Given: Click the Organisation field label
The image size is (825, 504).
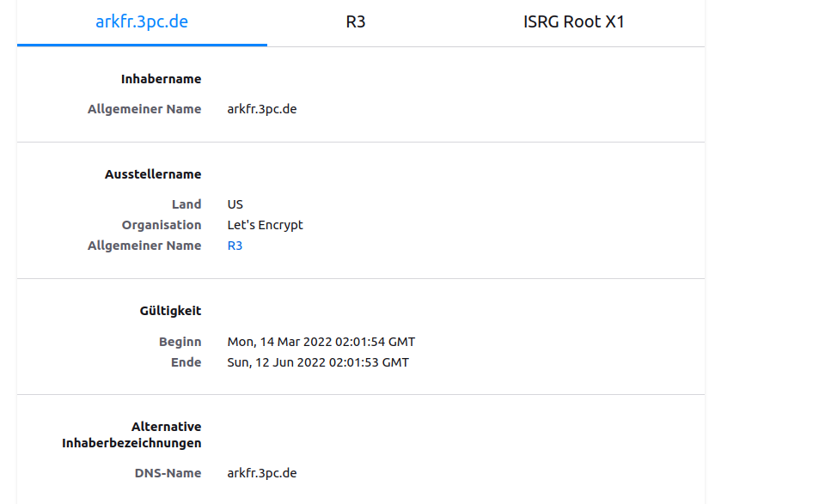Looking at the screenshot, I should (162, 225).
